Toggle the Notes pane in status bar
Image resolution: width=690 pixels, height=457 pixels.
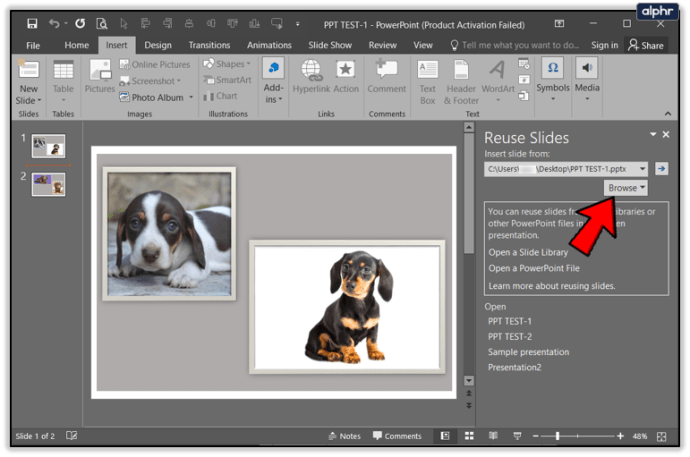coord(344,436)
